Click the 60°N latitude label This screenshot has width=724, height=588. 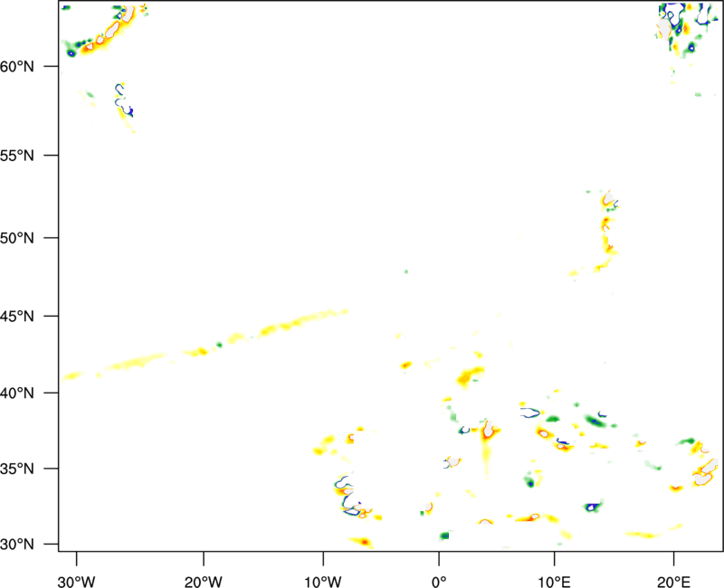17,66
